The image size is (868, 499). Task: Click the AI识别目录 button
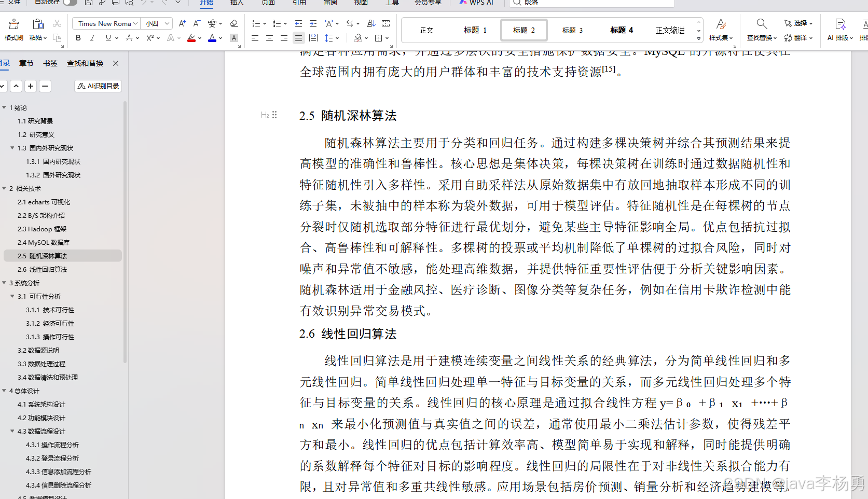(98, 86)
